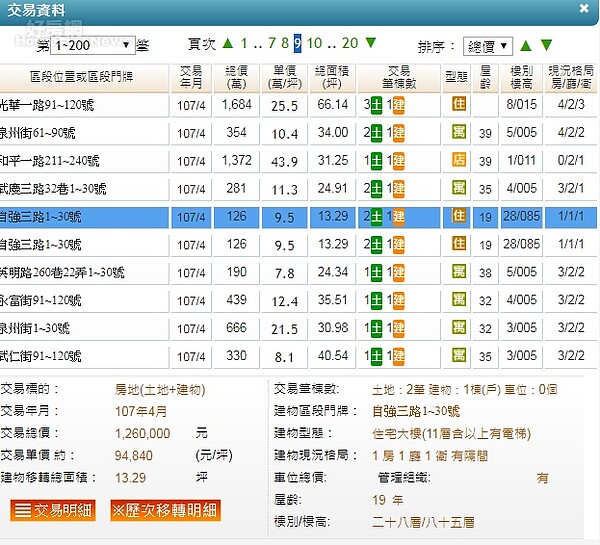Click 屋齡 column header
The height and width of the screenshot is (545, 600).
click(x=485, y=77)
